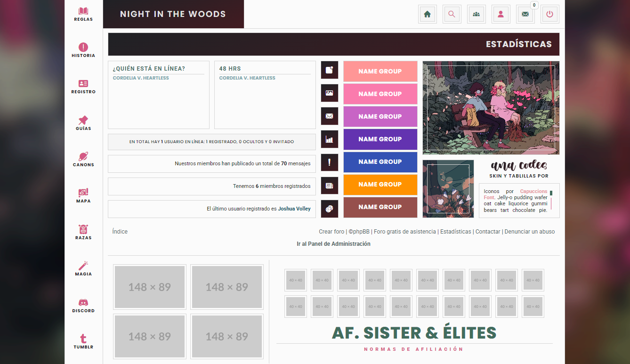Open Cordelia V. Heartless under 48 HRS
The image size is (630, 364).
[x=247, y=78]
